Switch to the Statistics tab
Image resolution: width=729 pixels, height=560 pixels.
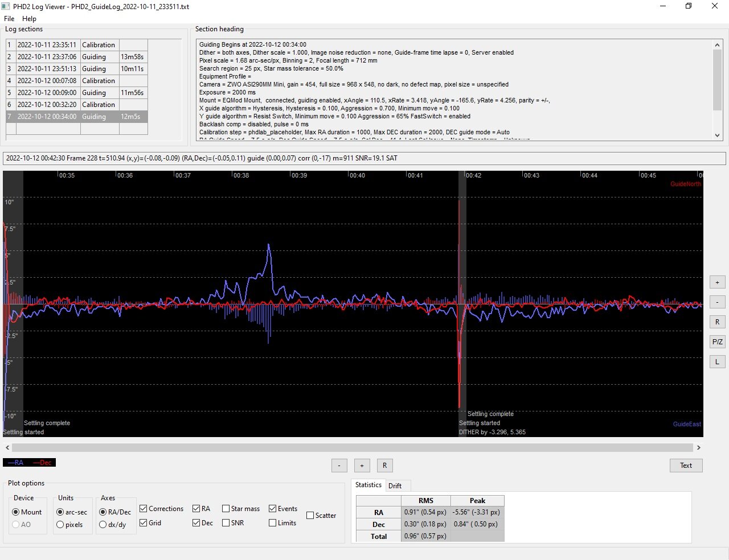[x=368, y=485]
